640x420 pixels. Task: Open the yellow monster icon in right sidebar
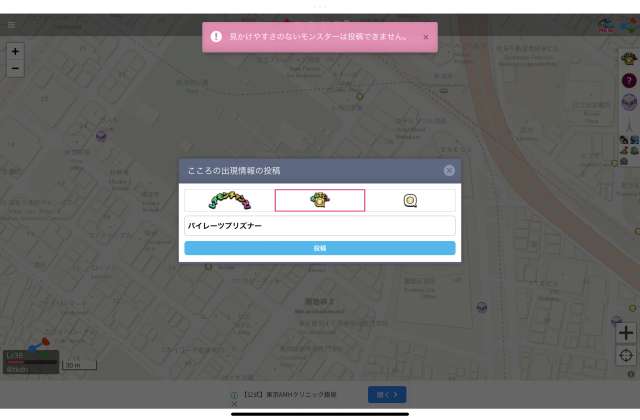coord(628,58)
